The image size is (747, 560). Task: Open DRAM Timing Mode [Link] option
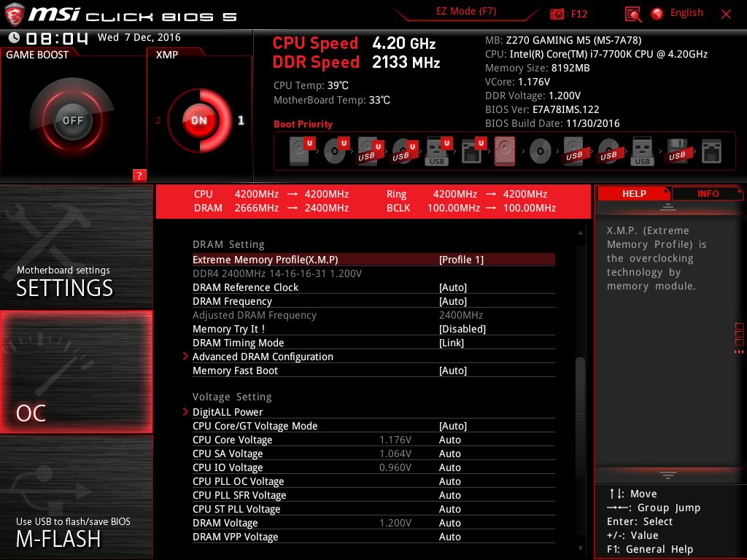point(373,343)
